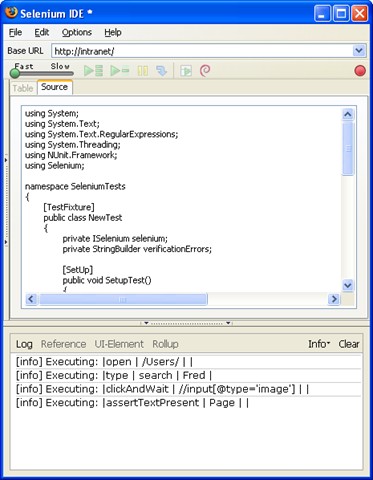Click 'public void SetupTest()' line
The height and width of the screenshot is (480, 373).
click(107, 280)
